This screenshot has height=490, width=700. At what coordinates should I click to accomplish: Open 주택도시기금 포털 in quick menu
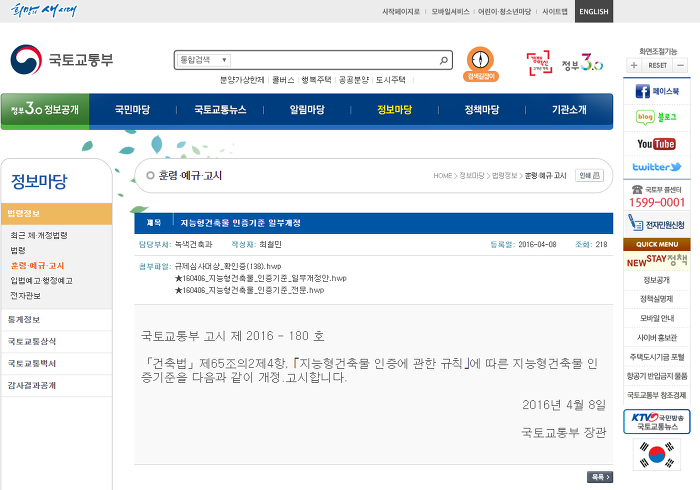(x=657, y=357)
